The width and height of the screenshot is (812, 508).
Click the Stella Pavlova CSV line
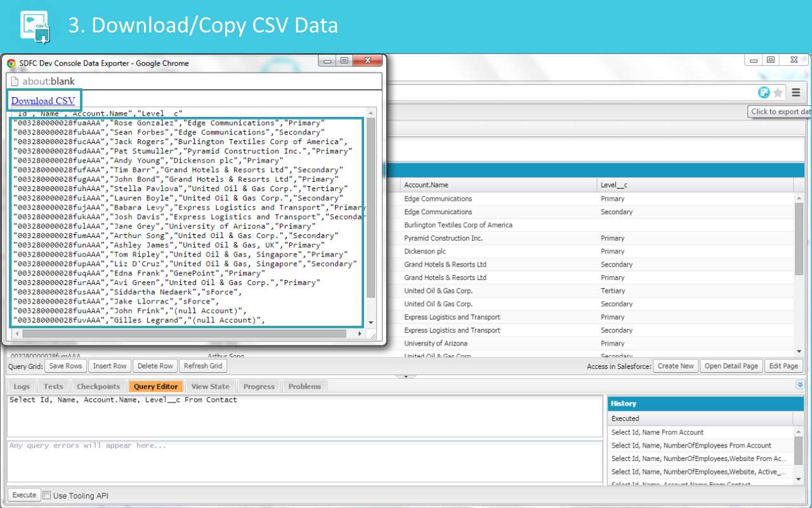tap(181, 189)
